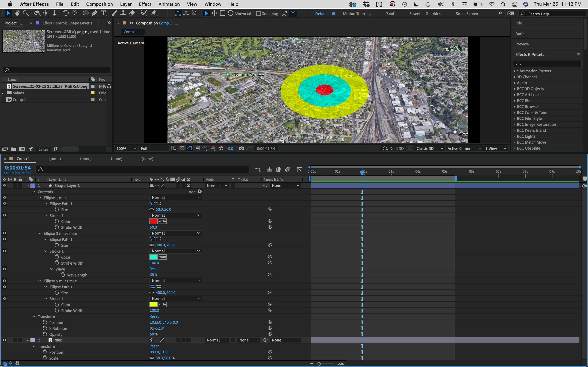This screenshot has height=367, width=588.
Task: Click the Effects & Presets search field
Action: [549, 63]
